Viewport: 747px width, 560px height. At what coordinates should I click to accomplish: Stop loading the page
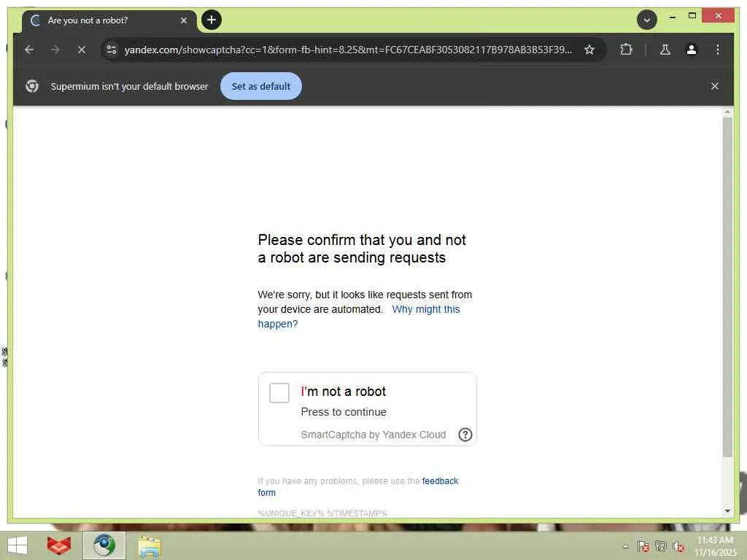pos(82,50)
